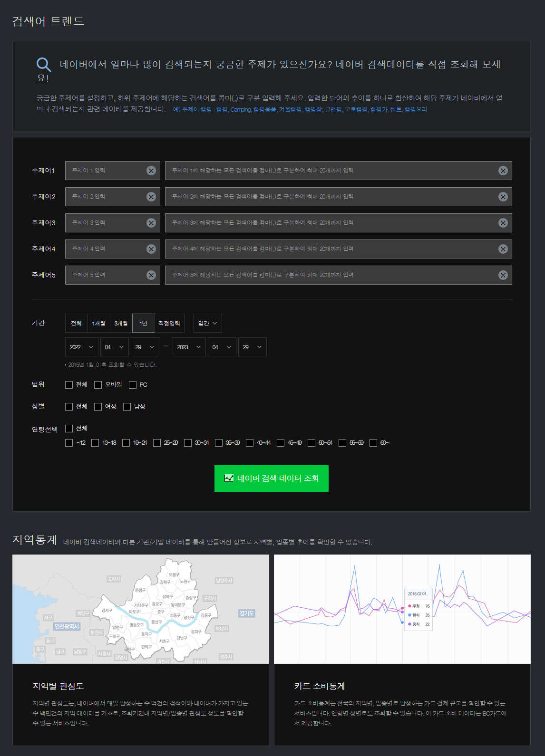Open the 카드 소비통계 link
Screen dimensions: 545x756
320,686
